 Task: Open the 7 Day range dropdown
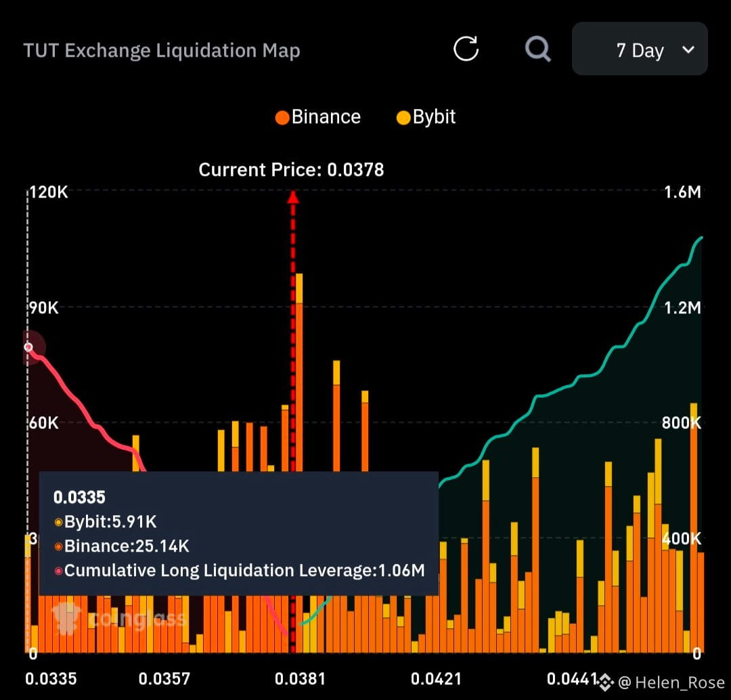640,49
